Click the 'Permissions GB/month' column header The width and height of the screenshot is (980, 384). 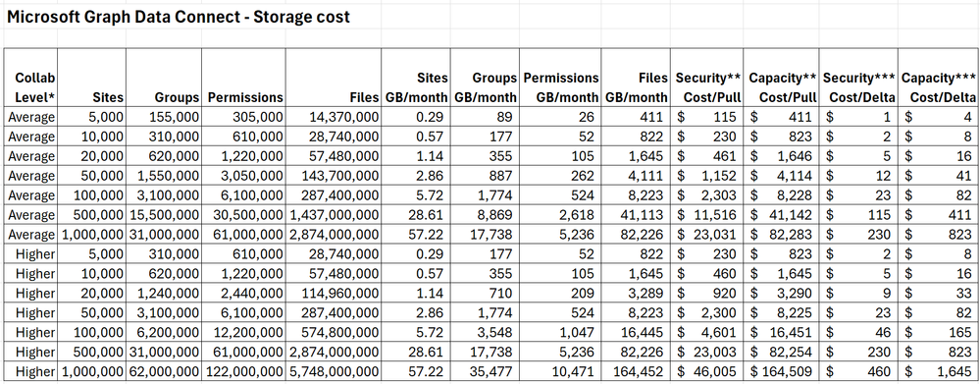560,78
